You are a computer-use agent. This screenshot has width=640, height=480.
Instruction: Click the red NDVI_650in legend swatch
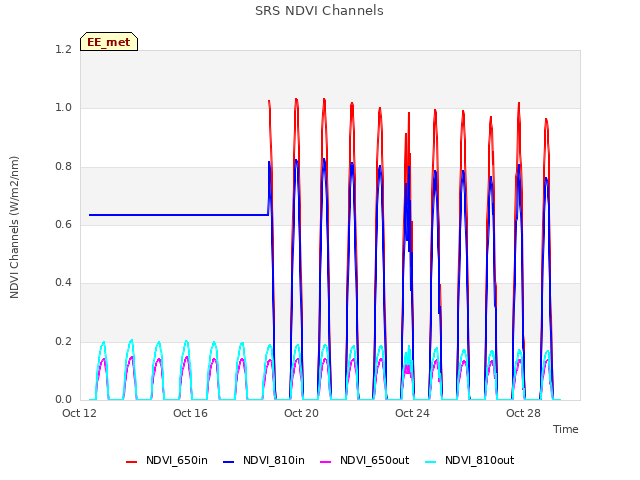(131, 462)
